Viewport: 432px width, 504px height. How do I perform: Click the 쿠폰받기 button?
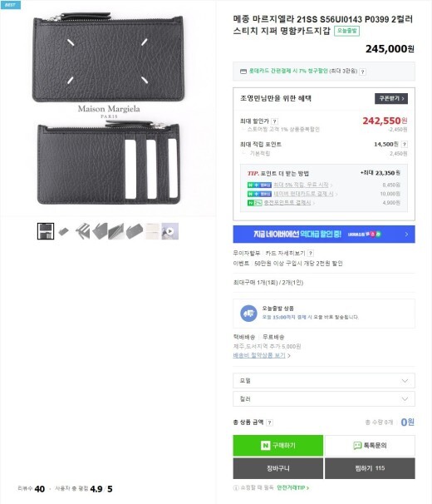tap(391, 98)
